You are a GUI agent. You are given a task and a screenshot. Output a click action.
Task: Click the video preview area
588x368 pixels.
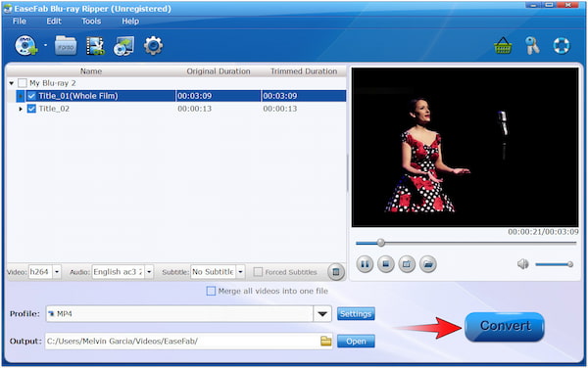coord(465,147)
